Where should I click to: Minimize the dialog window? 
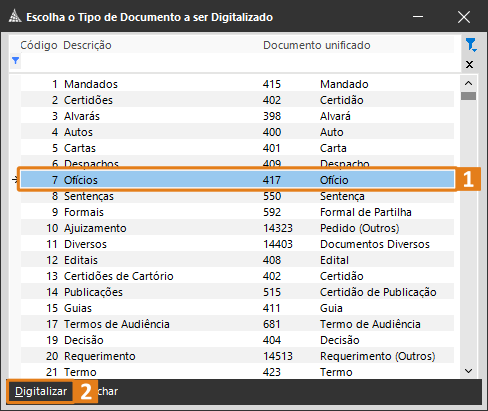click(x=418, y=17)
